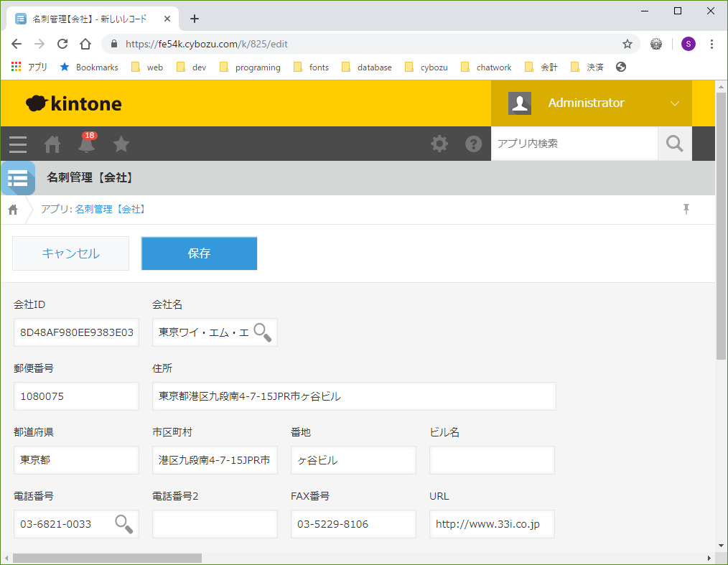Open the chatwork bookmark folder

[486, 67]
